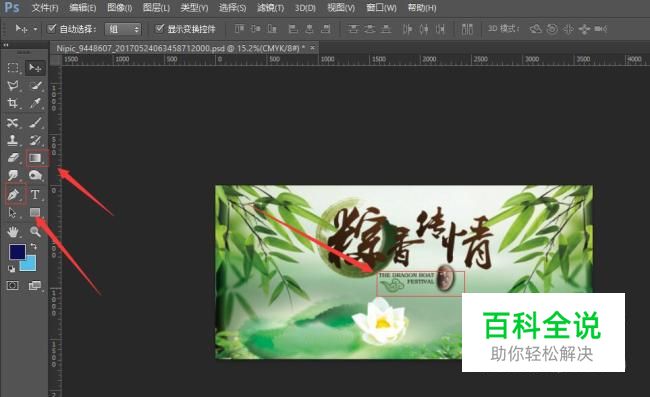
Task: Select the Polygonal Lasso tool
Action: (13, 85)
